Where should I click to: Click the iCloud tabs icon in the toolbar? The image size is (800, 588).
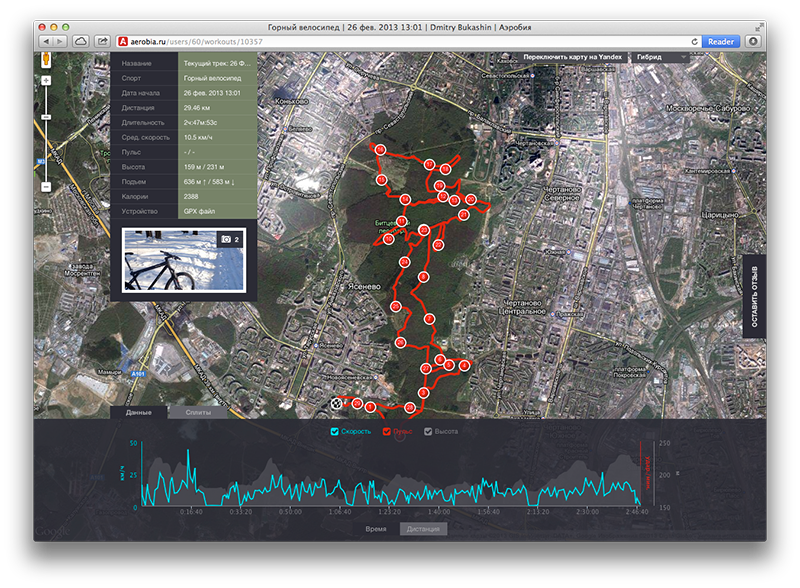tap(81, 41)
